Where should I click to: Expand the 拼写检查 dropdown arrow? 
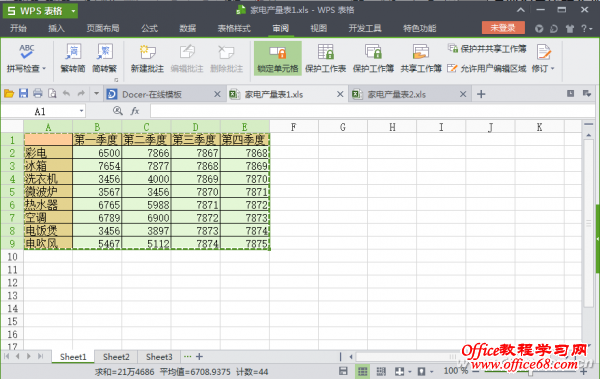[44, 69]
